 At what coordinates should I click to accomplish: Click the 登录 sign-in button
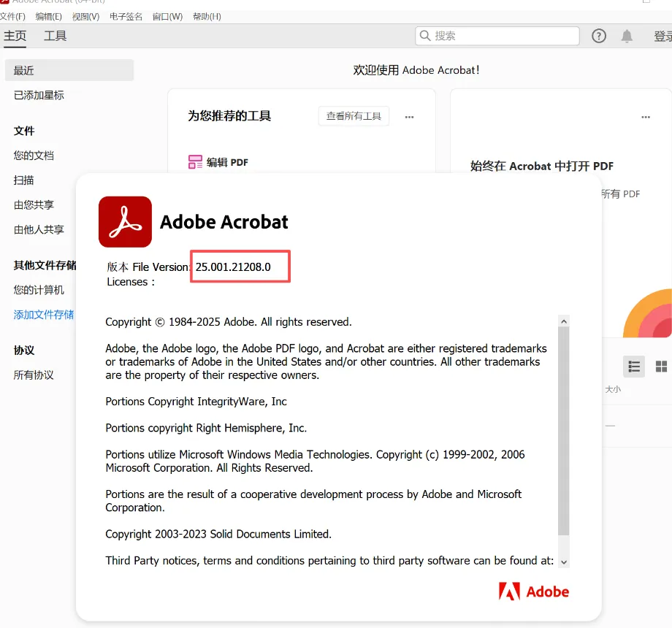[x=663, y=36]
